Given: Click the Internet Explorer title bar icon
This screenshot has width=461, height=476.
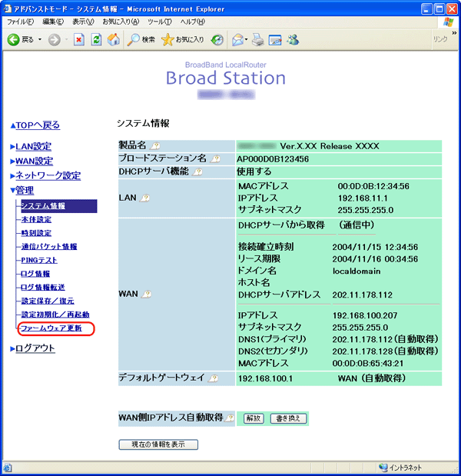Looking at the screenshot, I should click(7, 8).
